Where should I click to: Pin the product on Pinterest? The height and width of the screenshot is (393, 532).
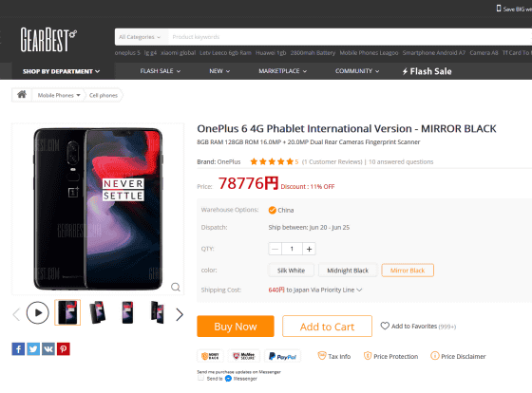click(64, 349)
